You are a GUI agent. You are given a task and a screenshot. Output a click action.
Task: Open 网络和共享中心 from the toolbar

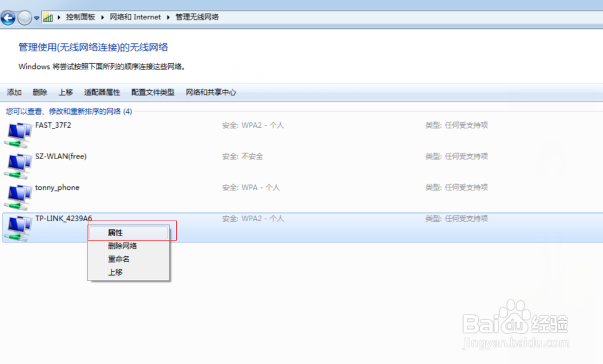click(211, 92)
